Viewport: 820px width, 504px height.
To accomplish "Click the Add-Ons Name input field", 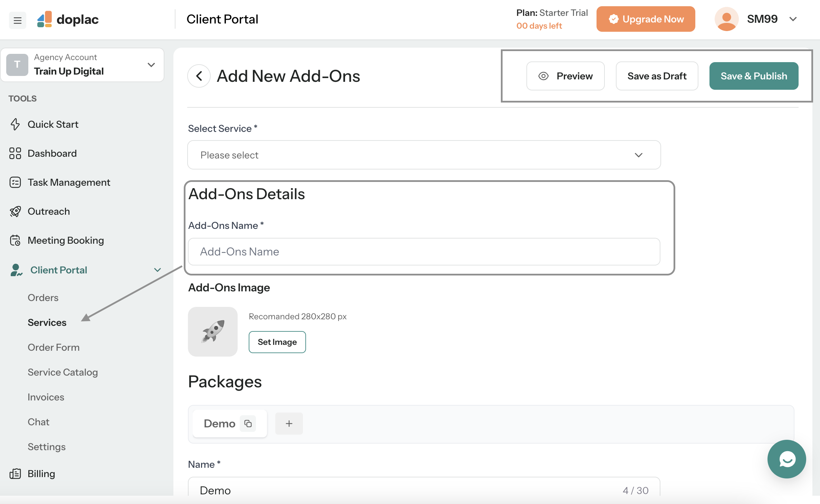I will [x=424, y=252].
